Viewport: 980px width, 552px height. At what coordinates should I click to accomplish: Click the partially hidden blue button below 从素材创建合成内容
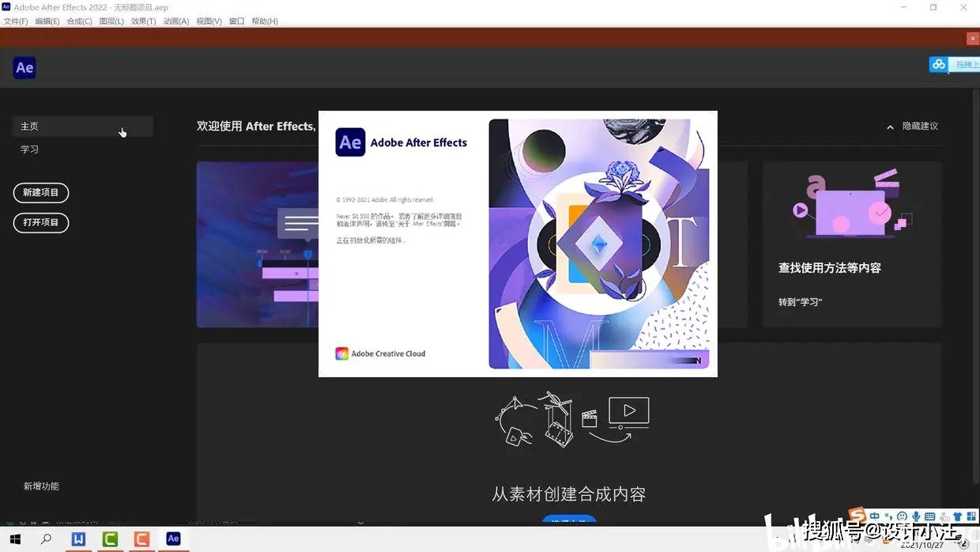click(x=569, y=520)
